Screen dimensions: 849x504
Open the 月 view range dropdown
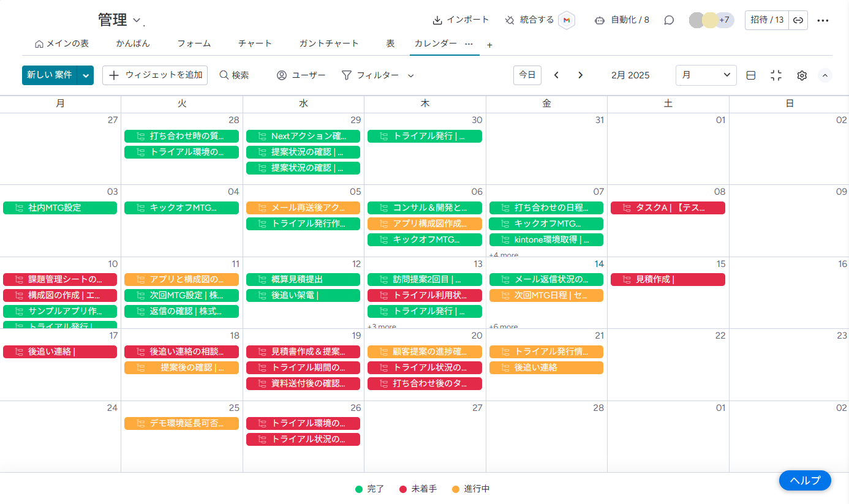[x=706, y=75]
